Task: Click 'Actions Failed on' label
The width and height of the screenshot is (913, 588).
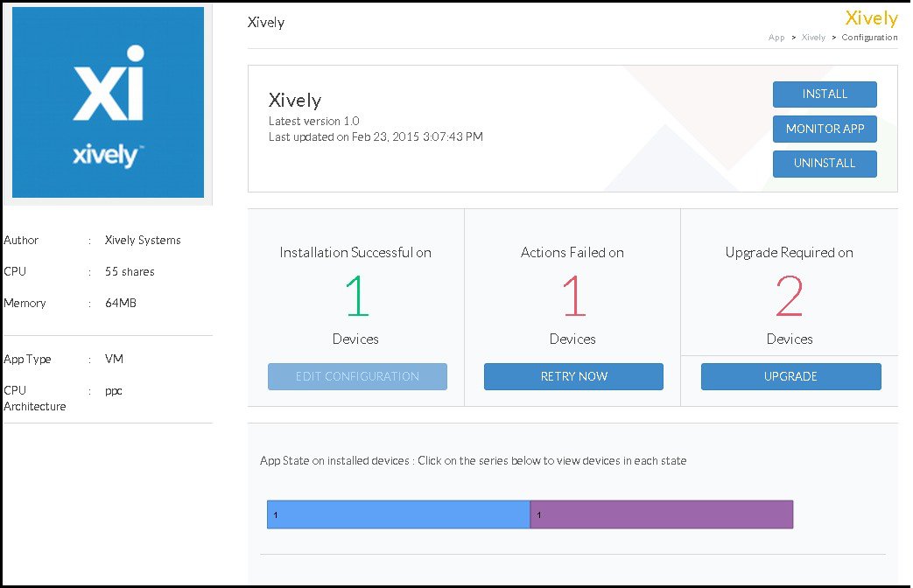Action: pyautogui.click(x=572, y=253)
